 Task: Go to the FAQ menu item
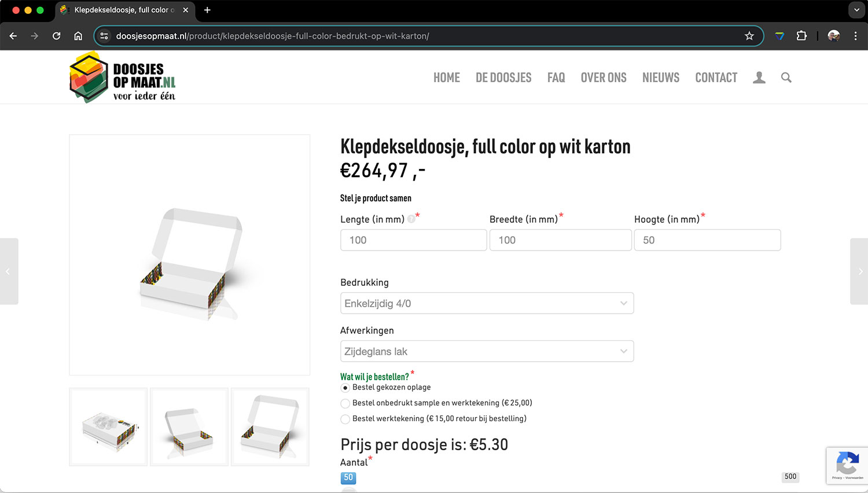click(556, 78)
